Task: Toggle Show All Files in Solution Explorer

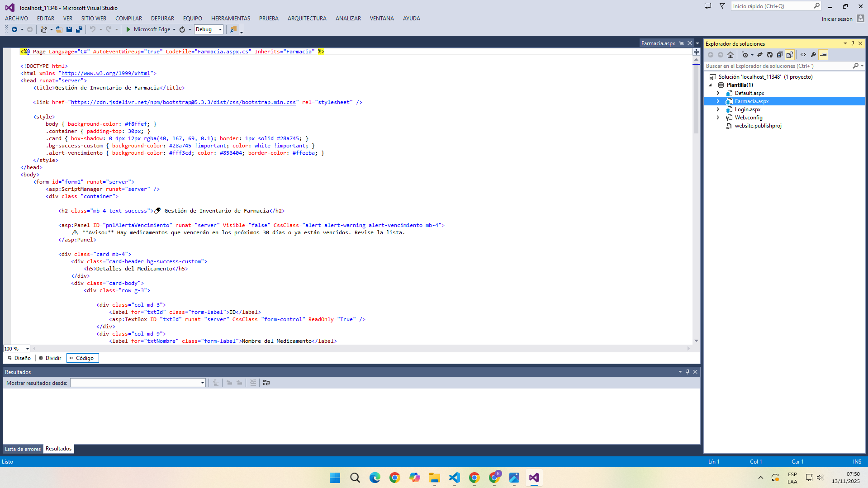Action: click(790, 55)
